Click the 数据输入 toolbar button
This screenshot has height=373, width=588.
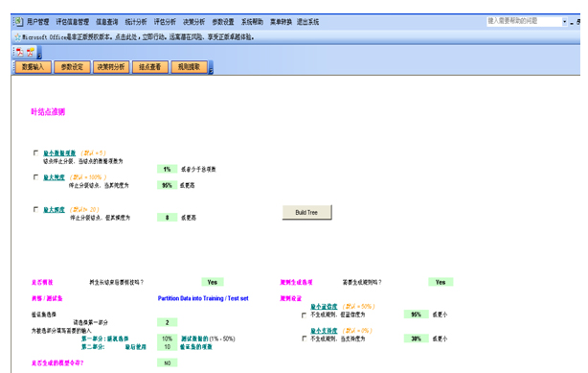(x=33, y=67)
